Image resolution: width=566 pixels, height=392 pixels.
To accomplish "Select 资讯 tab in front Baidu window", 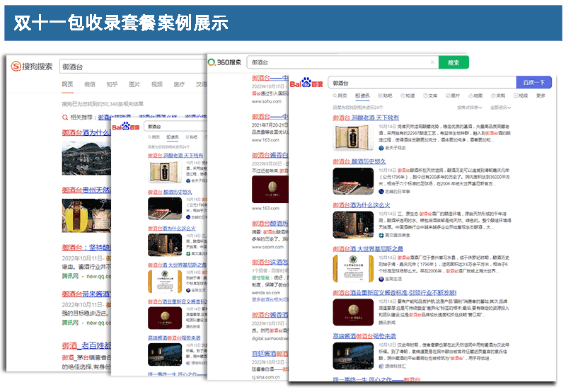I will tap(362, 96).
